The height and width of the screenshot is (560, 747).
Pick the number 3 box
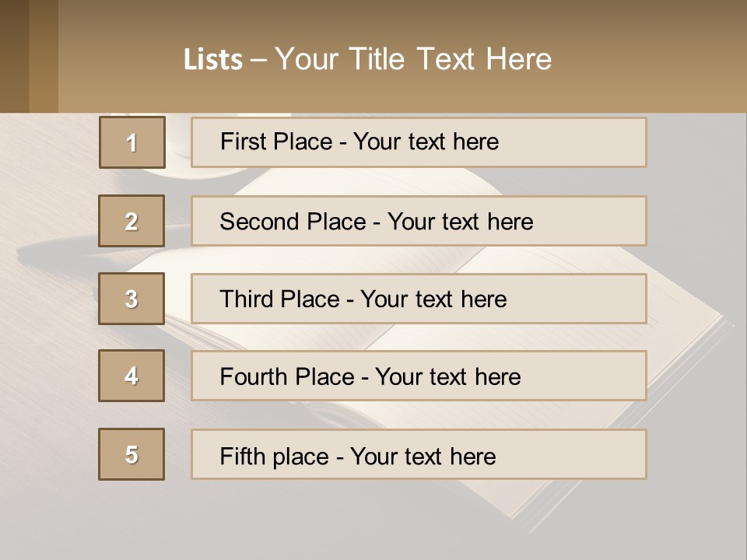click(x=132, y=299)
